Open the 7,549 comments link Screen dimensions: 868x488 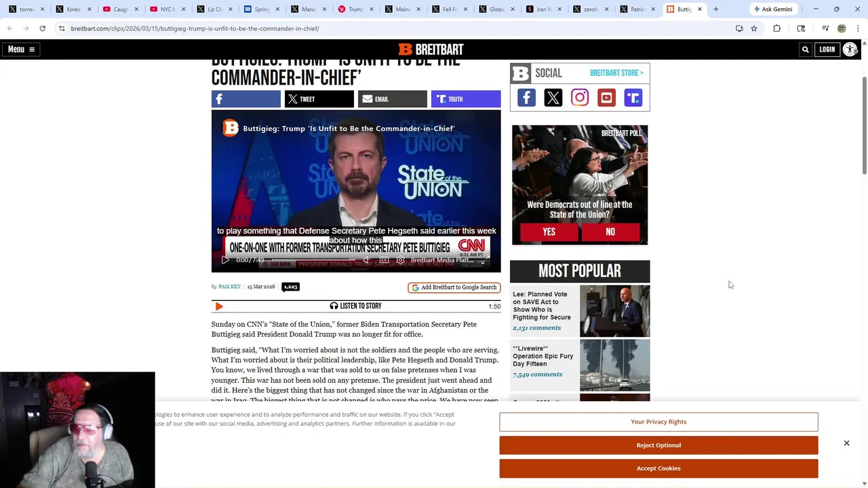coord(537,374)
